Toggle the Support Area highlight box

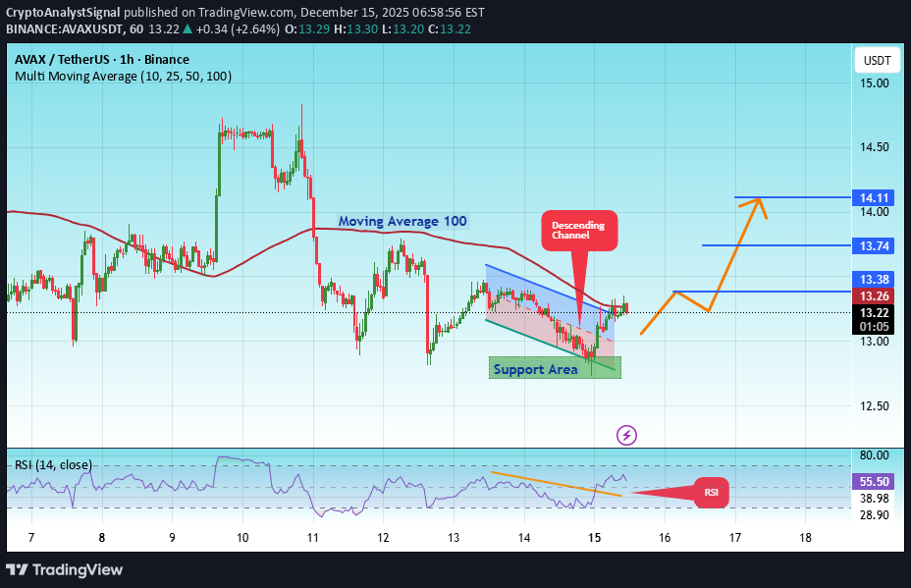pos(535,369)
